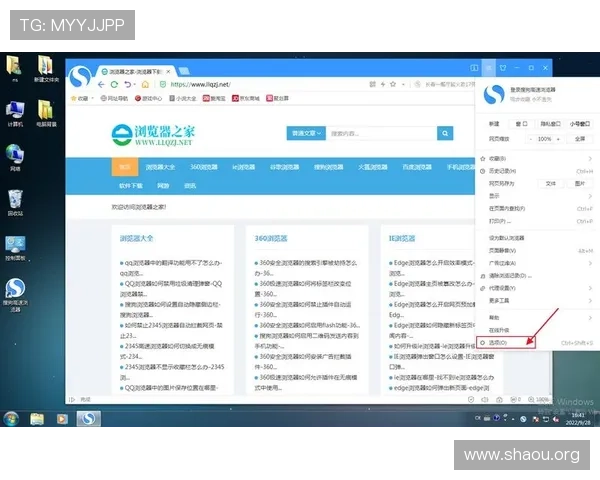Open 新建文件夹 folder on desktop
Viewport: 600px width, 480px height.
click(46, 69)
